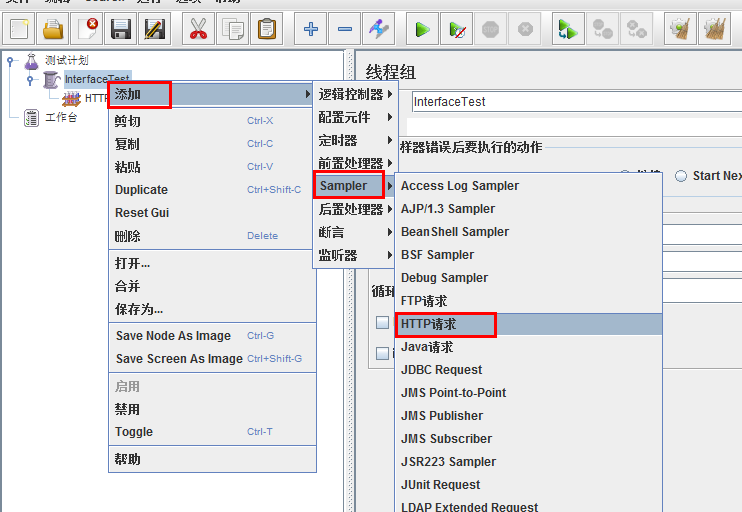Screen dimensions: 742x512
Task: Select Debug Sampler in the submenu
Action: coord(444,278)
